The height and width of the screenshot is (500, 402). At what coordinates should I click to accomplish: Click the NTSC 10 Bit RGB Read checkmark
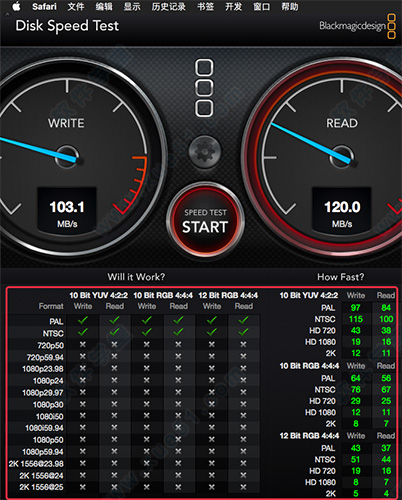[x=178, y=332]
